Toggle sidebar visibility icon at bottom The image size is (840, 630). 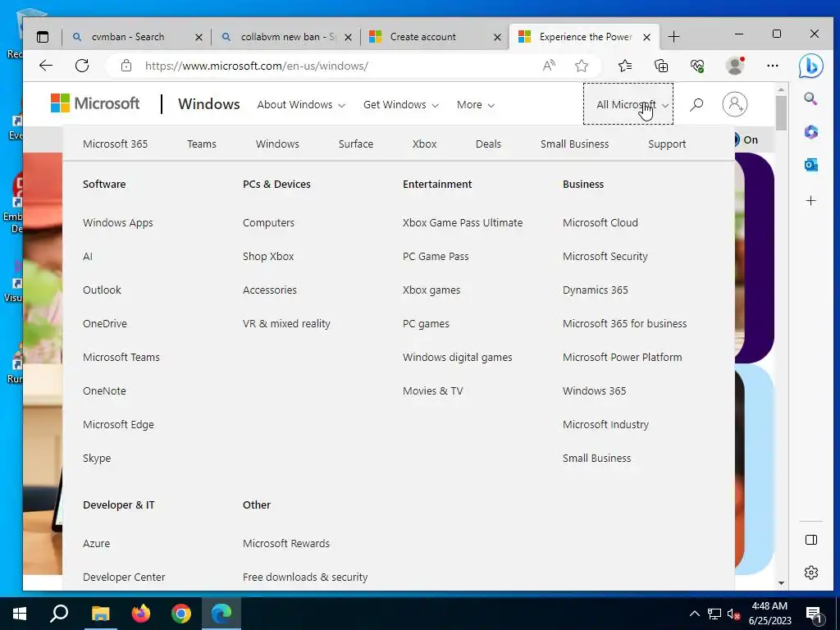[x=811, y=540]
